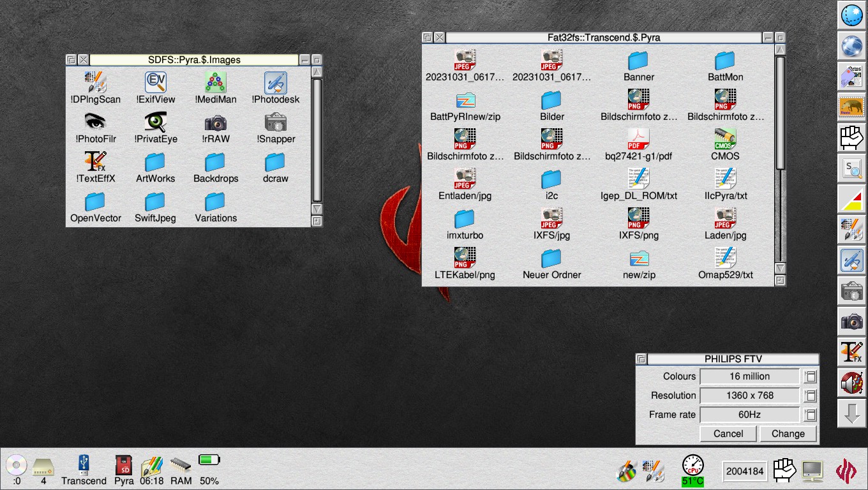Click the display manager monitor icon
This screenshot has width=868, height=490.
point(812,471)
